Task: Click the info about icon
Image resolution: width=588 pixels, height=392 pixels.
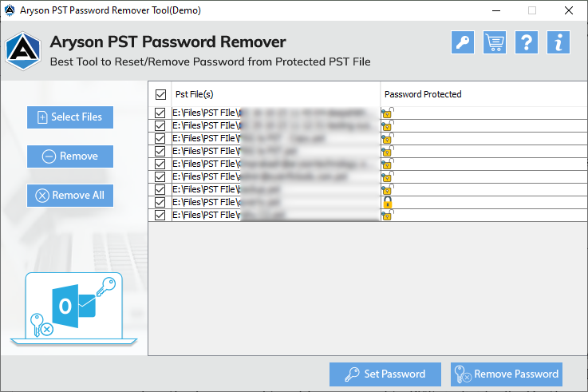Action: click(x=558, y=43)
